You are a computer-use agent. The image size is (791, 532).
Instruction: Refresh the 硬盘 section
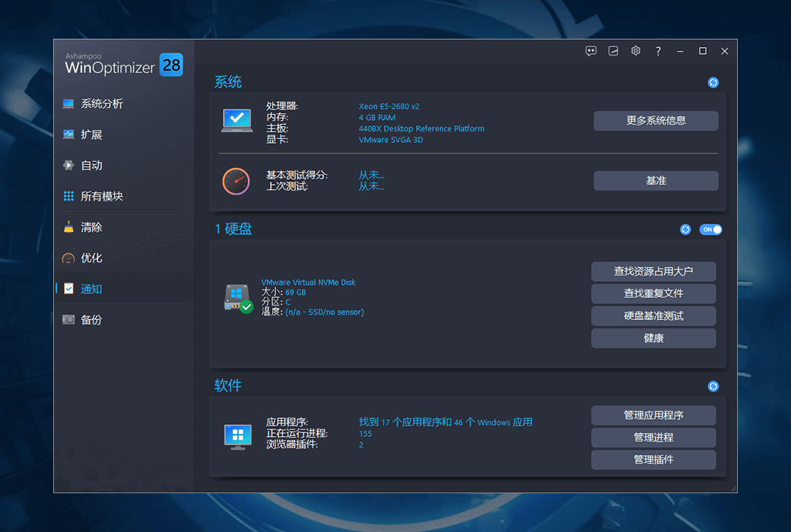[685, 230]
